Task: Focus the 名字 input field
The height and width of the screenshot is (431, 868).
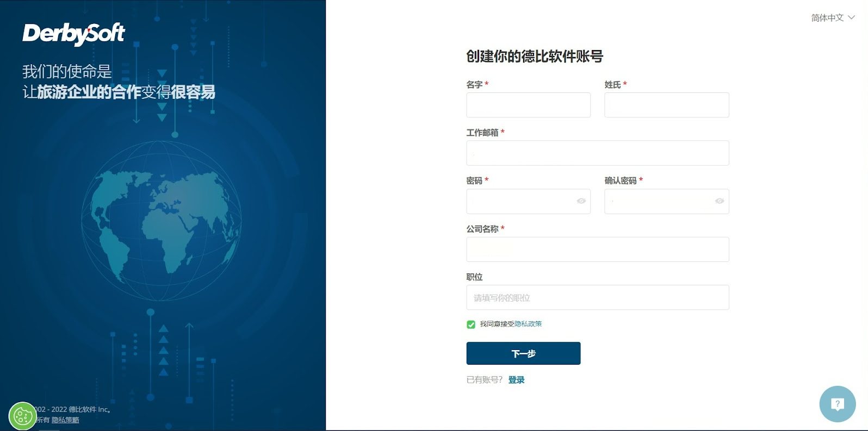Action: click(x=528, y=105)
